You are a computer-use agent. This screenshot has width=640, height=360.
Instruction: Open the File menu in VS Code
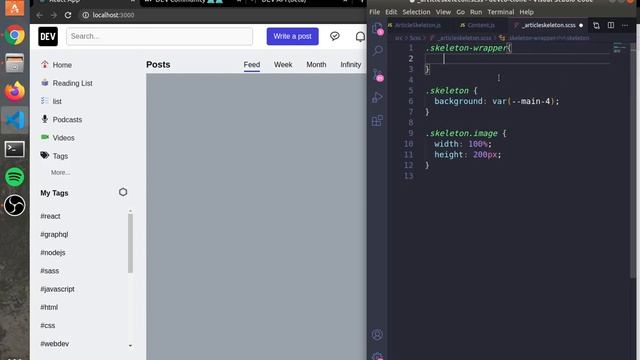click(374, 12)
